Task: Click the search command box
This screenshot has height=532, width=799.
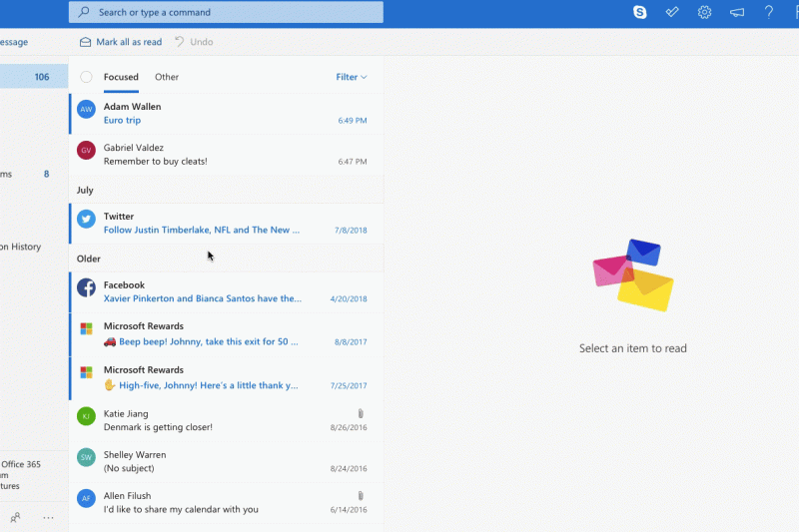Action: pyautogui.click(x=226, y=12)
